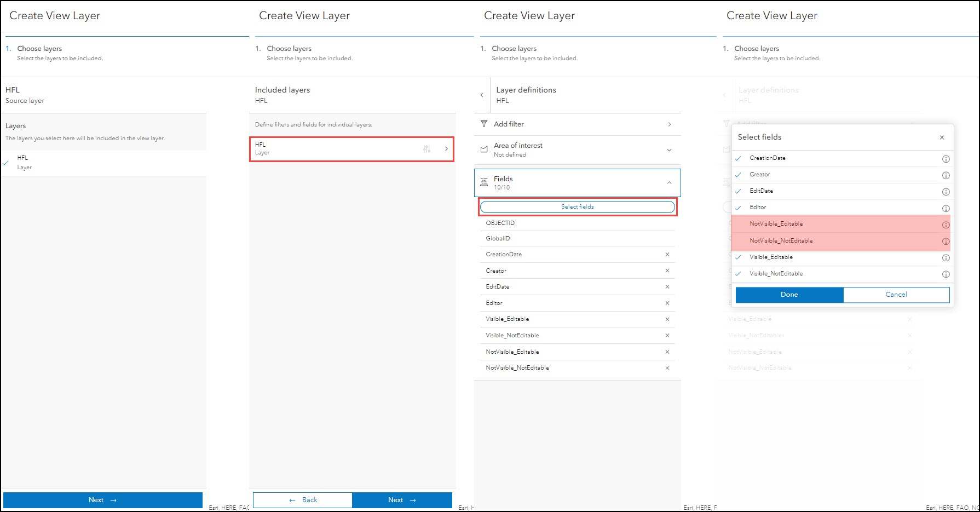Open info icon for NotVisible_Editable field

point(946,225)
